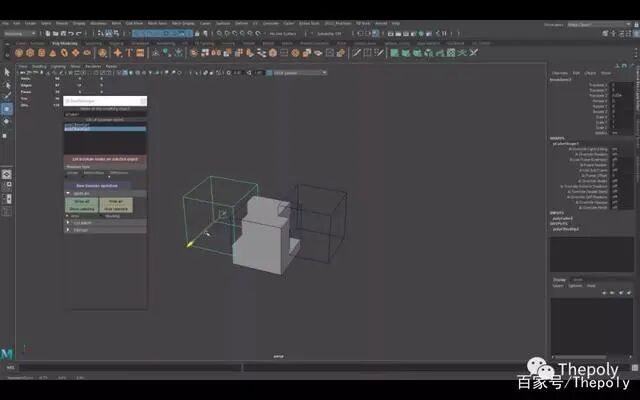Switch to the Sculpting shelf tab
Screen dimensions: 640x400
[x=93, y=43]
